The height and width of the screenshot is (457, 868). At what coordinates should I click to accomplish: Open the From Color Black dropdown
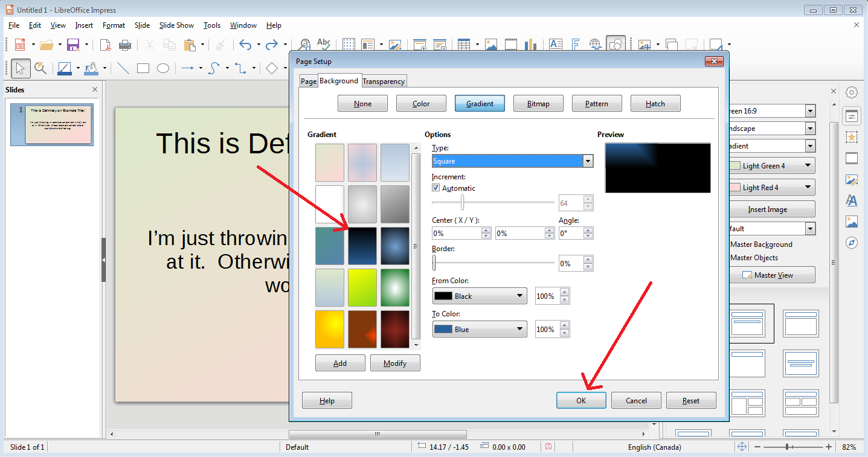coord(480,296)
